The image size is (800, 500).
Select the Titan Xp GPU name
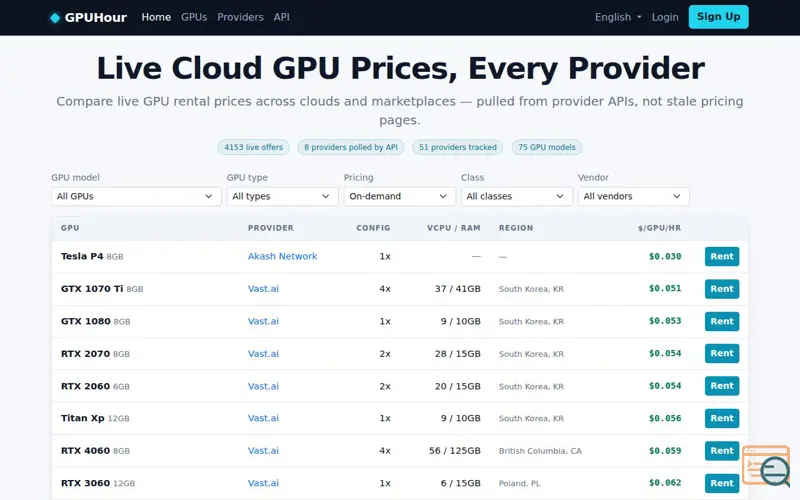[83, 418]
